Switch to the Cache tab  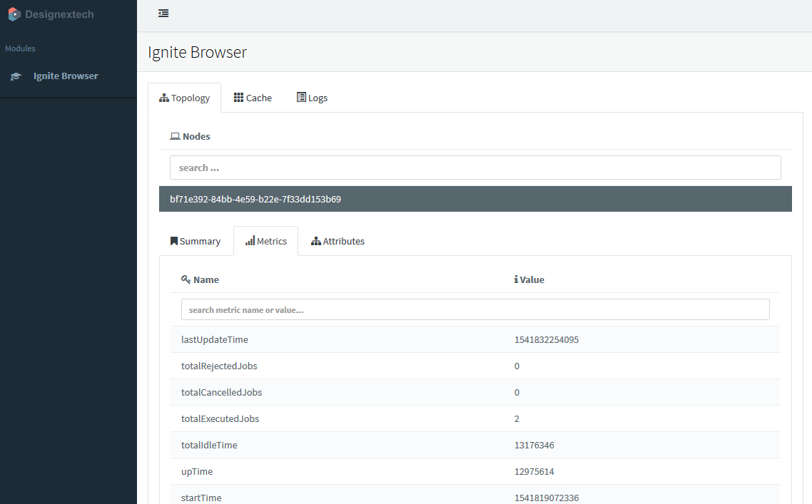tap(253, 98)
